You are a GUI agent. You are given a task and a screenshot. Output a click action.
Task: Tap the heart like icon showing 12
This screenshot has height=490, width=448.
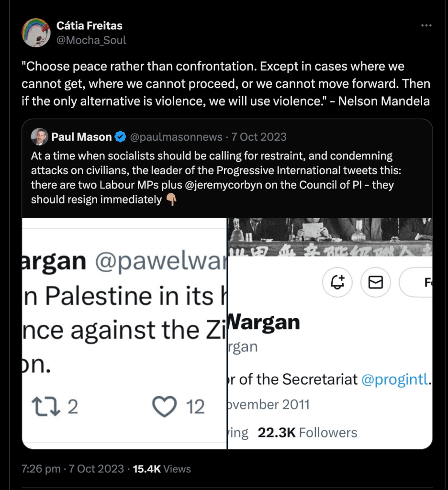164,407
